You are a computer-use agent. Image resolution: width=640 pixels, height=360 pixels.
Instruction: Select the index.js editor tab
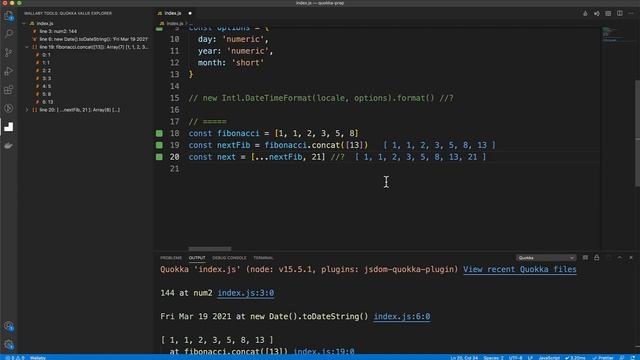point(174,13)
